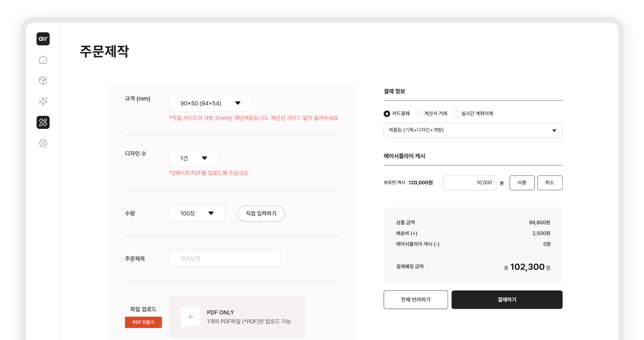Click the 에어서플라이 캐시 section title
Image resolution: width=644 pixels, height=340 pixels.
click(405, 156)
